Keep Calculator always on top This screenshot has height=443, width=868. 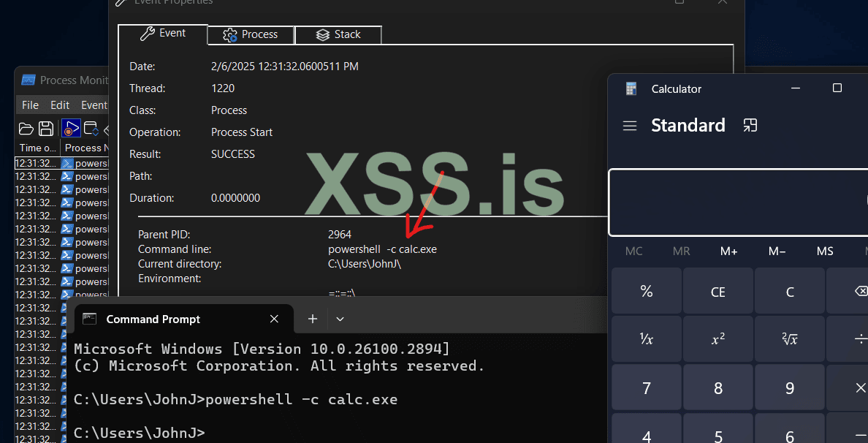click(x=750, y=125)
